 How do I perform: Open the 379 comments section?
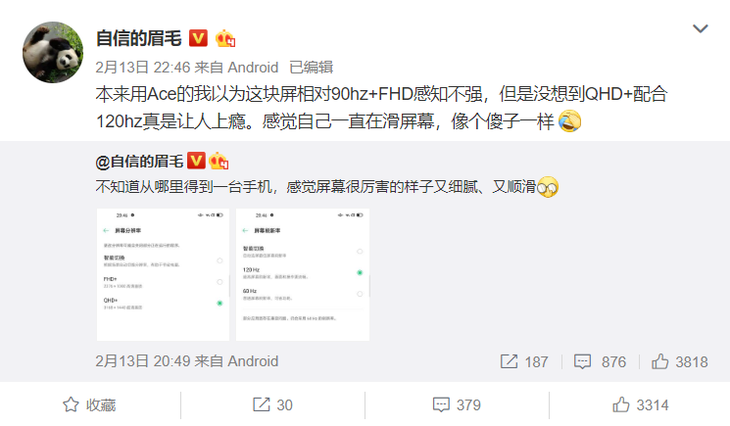click(456, 405)
